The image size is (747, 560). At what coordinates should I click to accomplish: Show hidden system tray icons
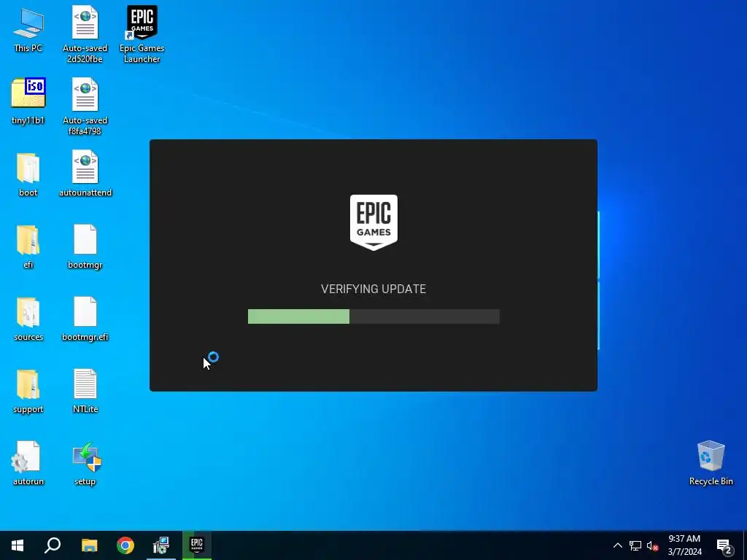[617, 545]
